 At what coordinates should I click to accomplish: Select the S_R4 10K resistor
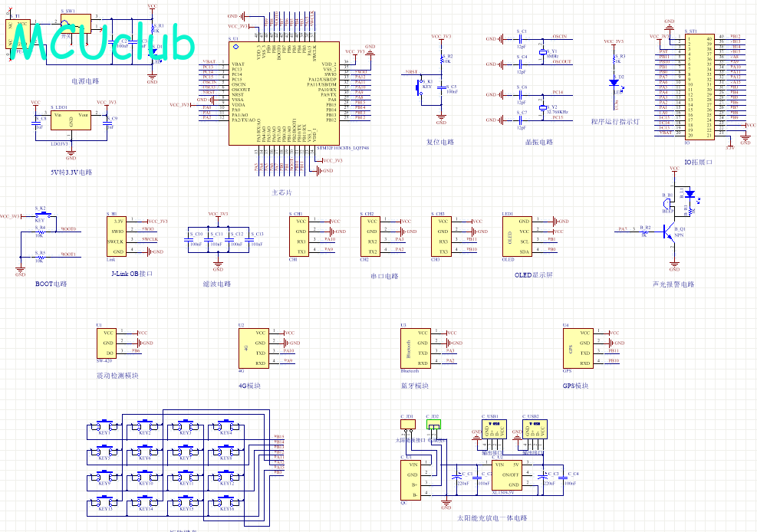[x=40, y=232]
